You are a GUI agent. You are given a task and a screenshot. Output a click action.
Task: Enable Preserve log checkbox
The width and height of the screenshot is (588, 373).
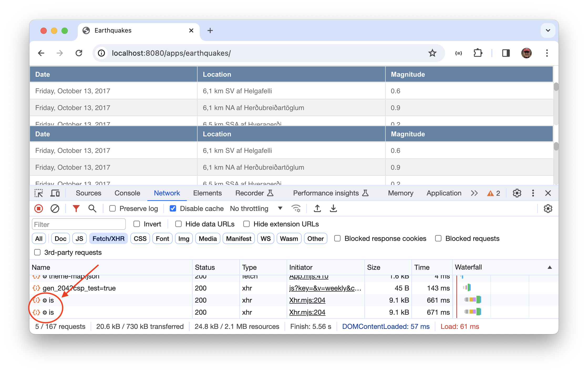(x=112, y=209)
